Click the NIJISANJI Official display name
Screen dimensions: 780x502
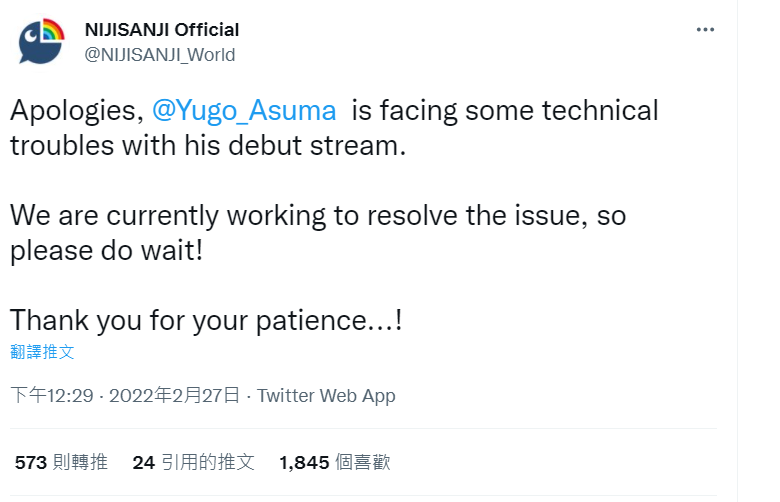point(161,30)
